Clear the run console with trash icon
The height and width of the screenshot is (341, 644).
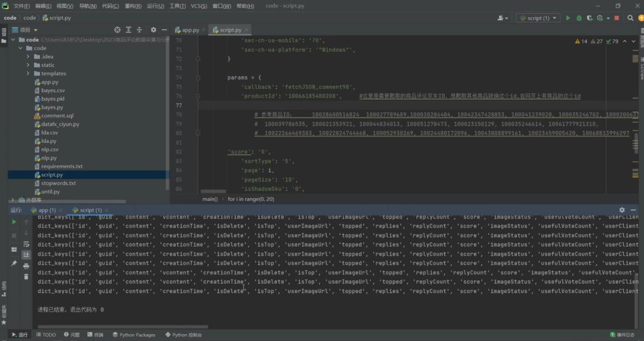pos(26,276)
